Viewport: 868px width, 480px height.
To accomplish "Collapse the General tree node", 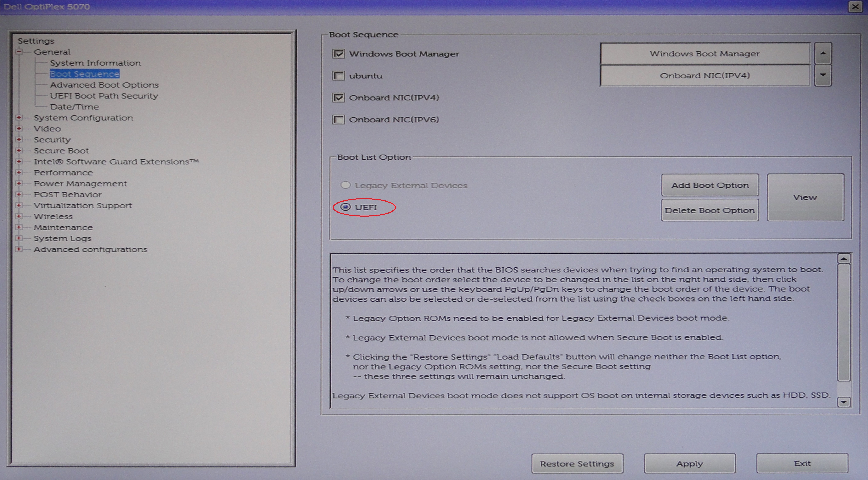I will pos(19,52).
